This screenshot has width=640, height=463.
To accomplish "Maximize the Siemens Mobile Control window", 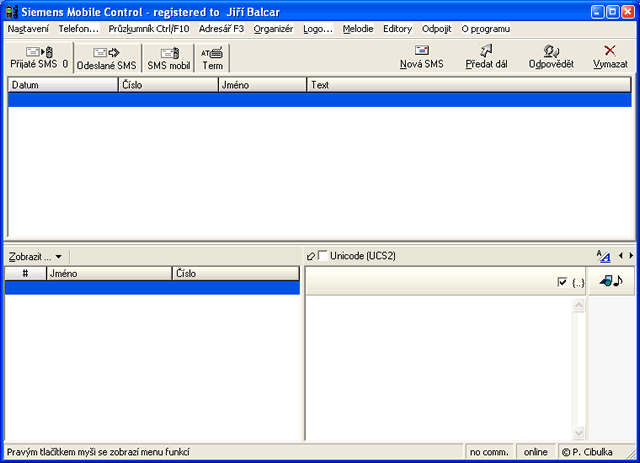I will tap(613, 12).
